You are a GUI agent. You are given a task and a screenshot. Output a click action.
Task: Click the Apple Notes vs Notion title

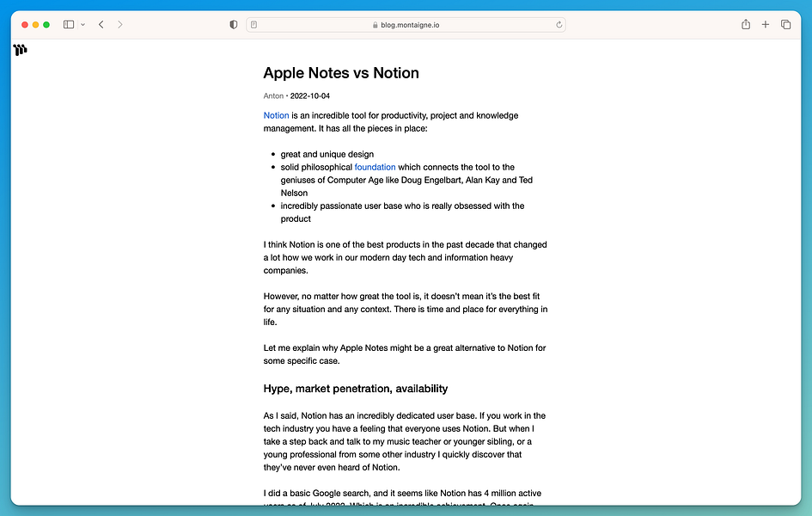(341, 73)
